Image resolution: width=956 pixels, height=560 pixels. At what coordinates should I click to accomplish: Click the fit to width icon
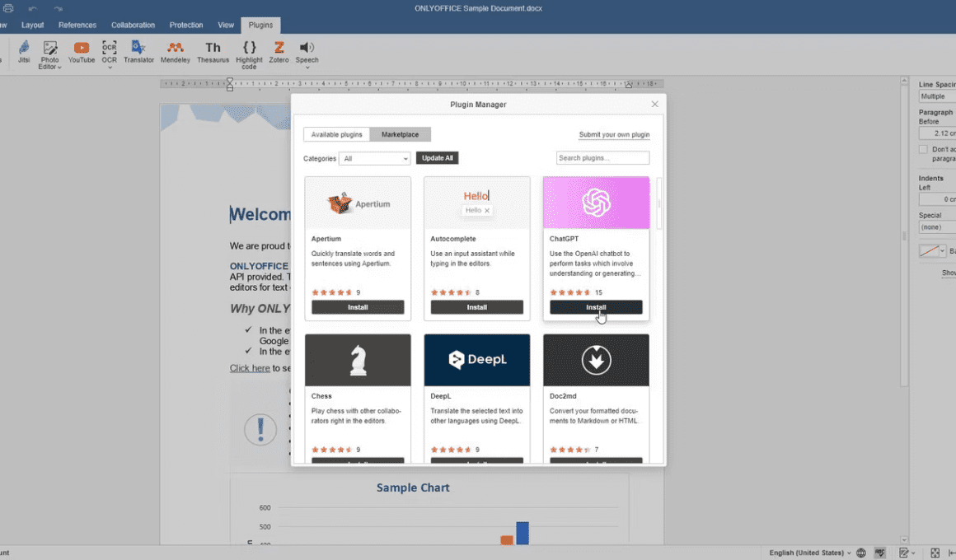(952, 553)
